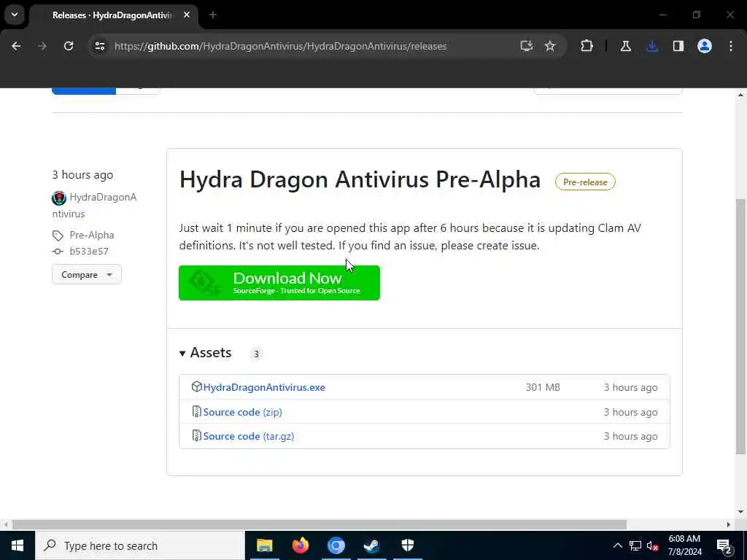The width and height of the screenshot is (747, 560).
Task: Download Source code (tar.gz)
Action: [248, 436]
